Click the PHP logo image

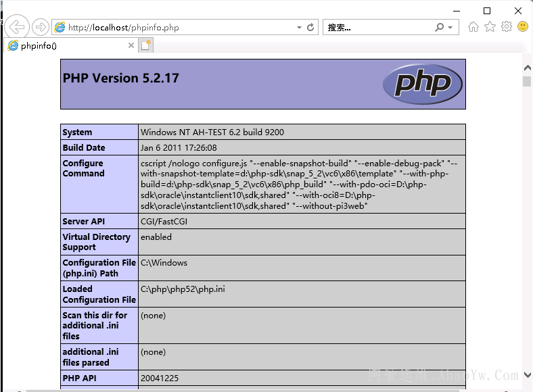coord(422,84)
